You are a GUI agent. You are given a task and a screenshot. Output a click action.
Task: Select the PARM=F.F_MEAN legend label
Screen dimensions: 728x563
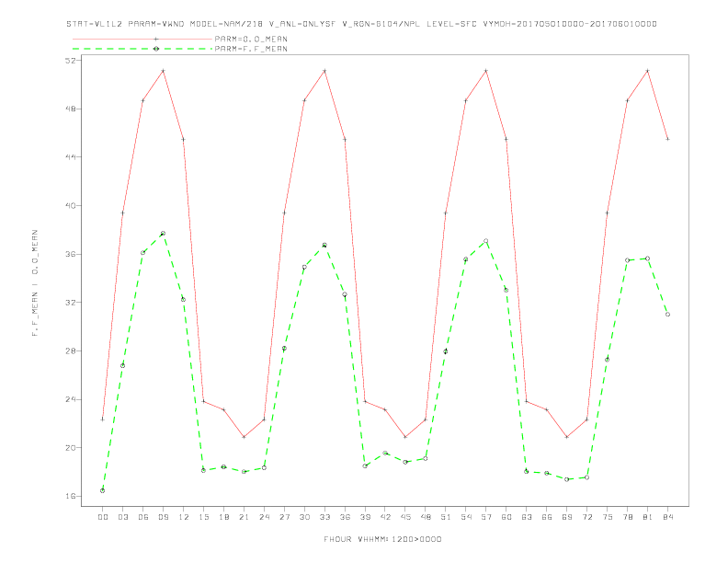(251, 49)
